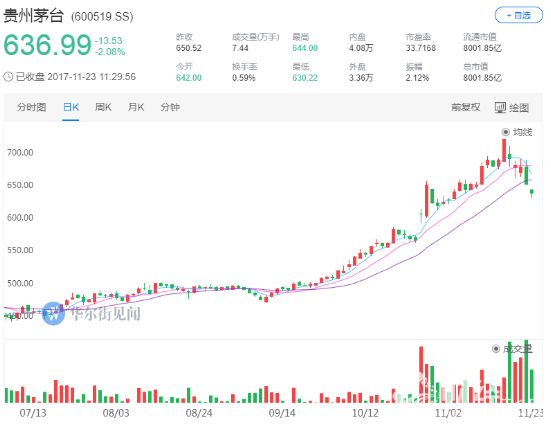Viewport: 551px width, 426px height.
Task: Click the timestamp 2017-11-23 11:29:56
Action: (91, 77)
